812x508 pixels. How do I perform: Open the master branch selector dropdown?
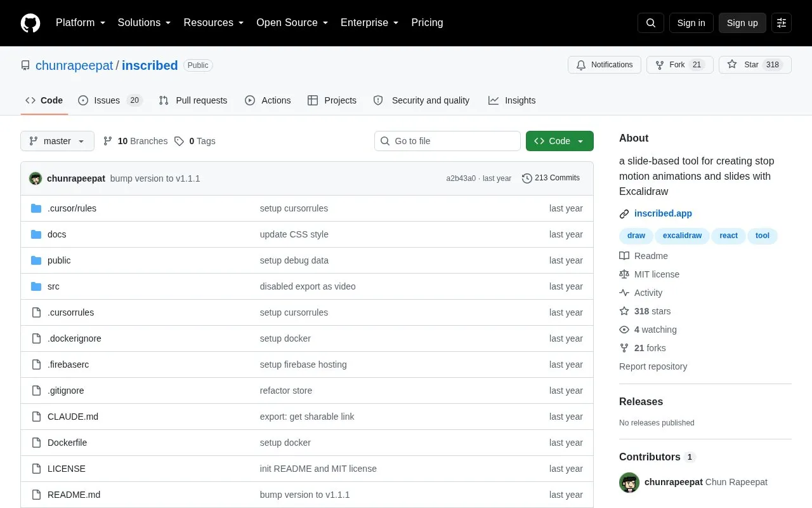click(57, 141)
